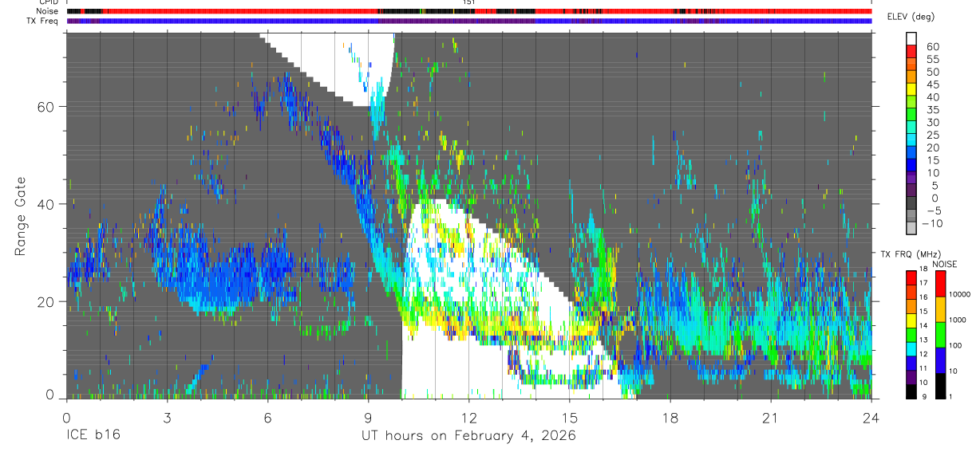Click the red top segment of NOISE bar
The image size is (980, 452).
[x=940, y=284]
